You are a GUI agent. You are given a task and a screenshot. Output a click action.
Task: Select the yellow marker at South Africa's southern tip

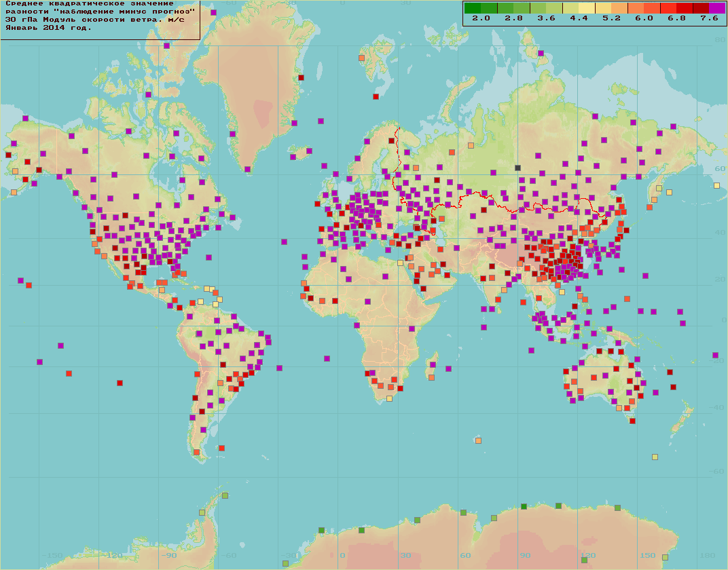point(389,398)
